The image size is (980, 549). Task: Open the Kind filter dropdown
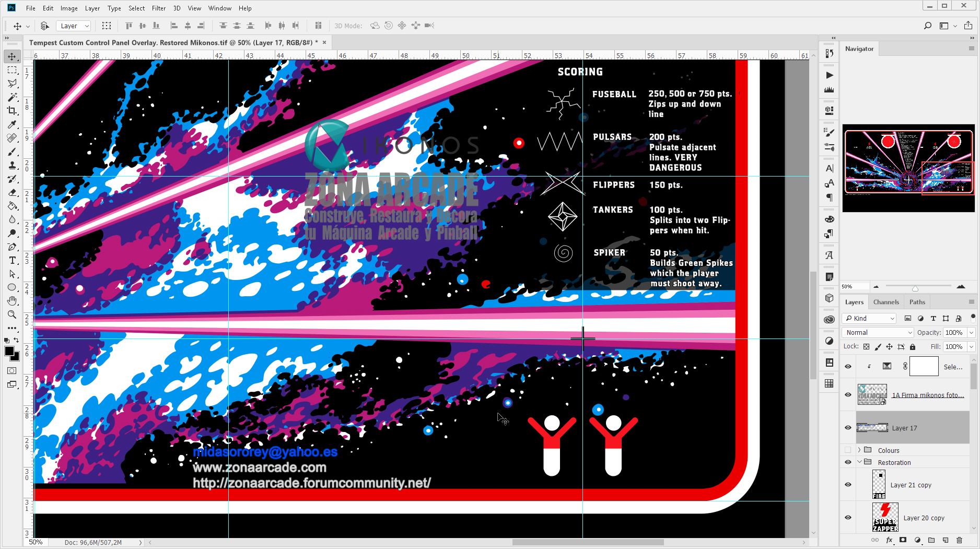[x=870, y=319]
